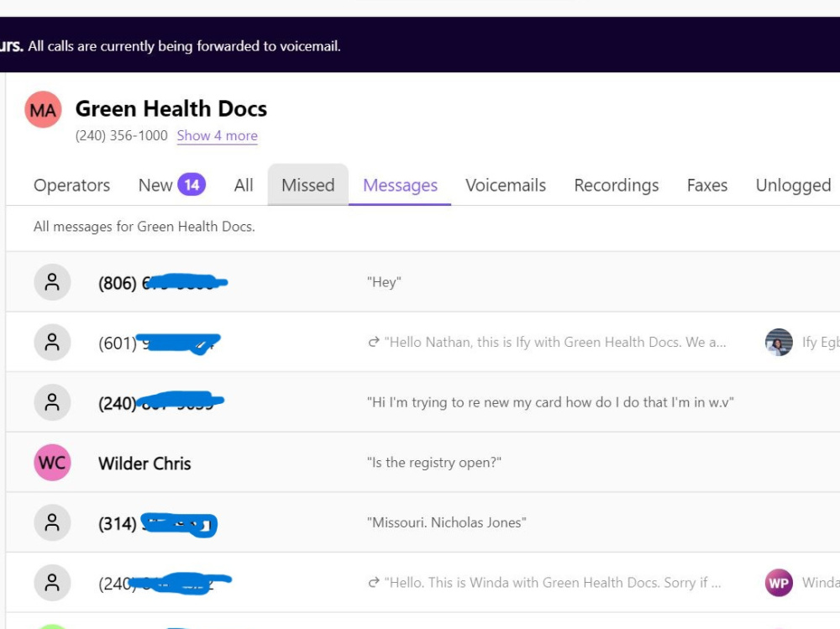Open the Hello Nathan message preview
The height and width of the screenshot is (629, 840).
(555, 342)
